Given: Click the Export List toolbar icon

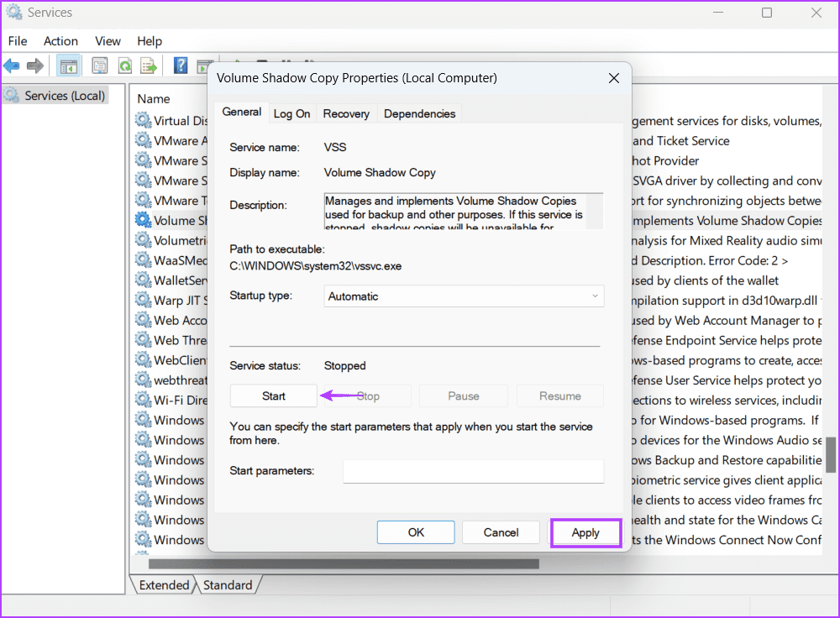Looking at the screenshot, I should (x=149, y=66).
